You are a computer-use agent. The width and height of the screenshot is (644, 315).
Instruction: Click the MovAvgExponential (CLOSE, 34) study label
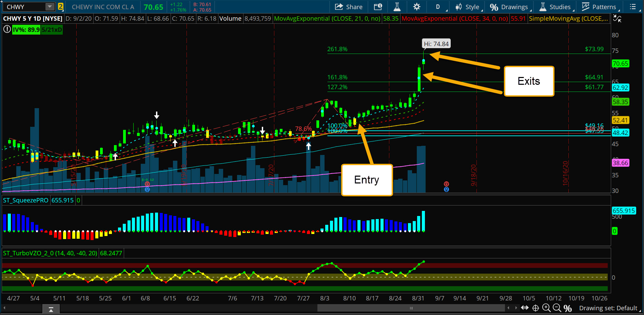(x=455, y=18)
